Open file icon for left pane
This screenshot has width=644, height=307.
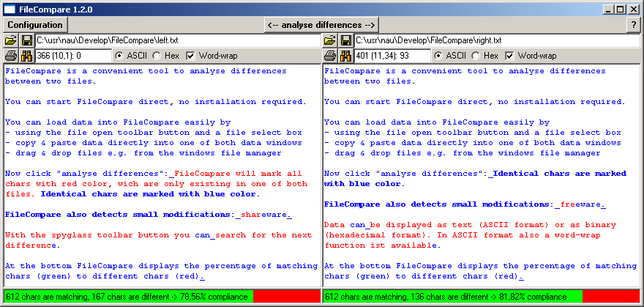tap(11, 41)
